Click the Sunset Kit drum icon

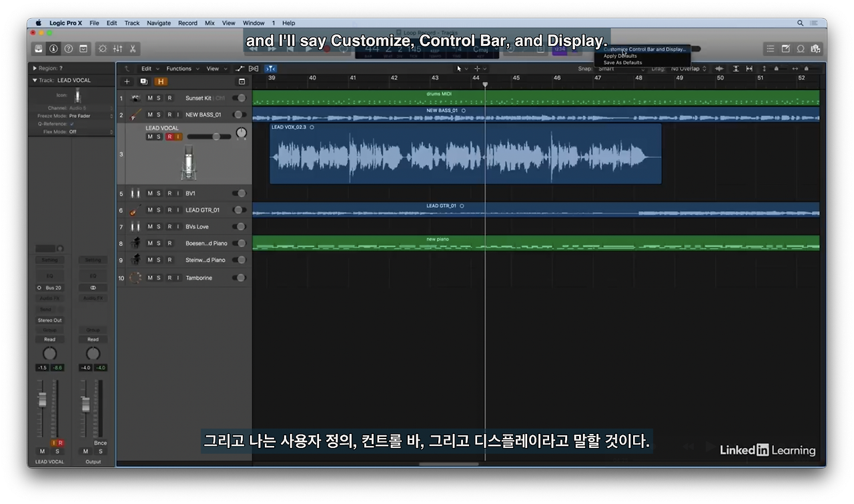[x=135, y=98]
